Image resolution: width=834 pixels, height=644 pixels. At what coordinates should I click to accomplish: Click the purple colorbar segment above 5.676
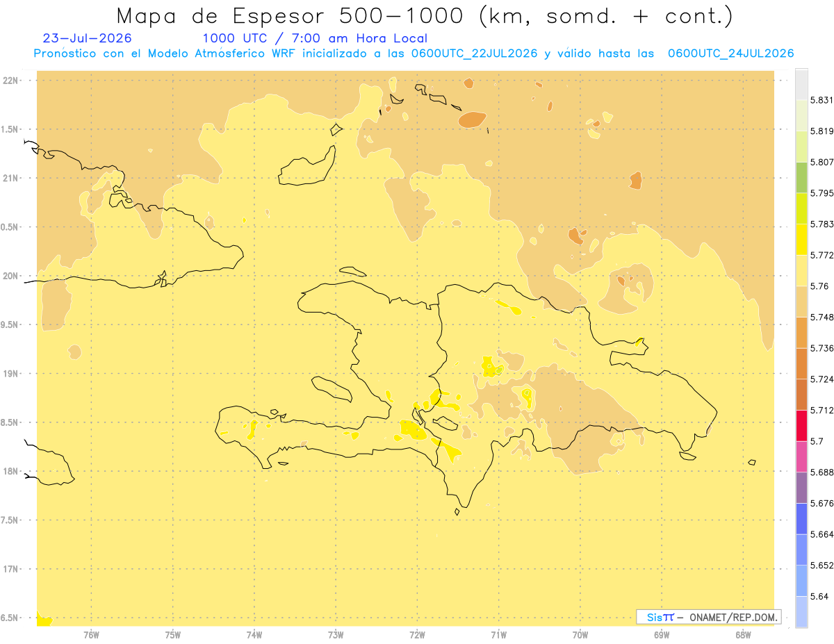801,488
